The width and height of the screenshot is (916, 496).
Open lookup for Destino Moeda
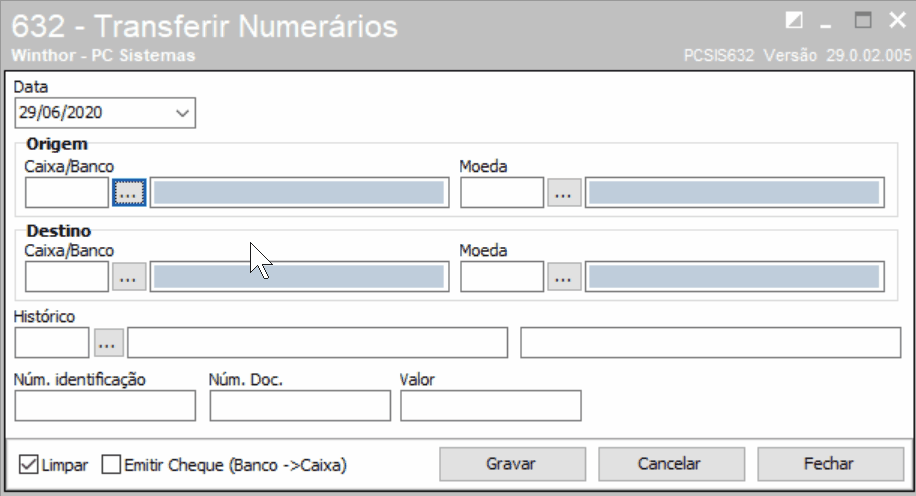click(x=564, y=277)
